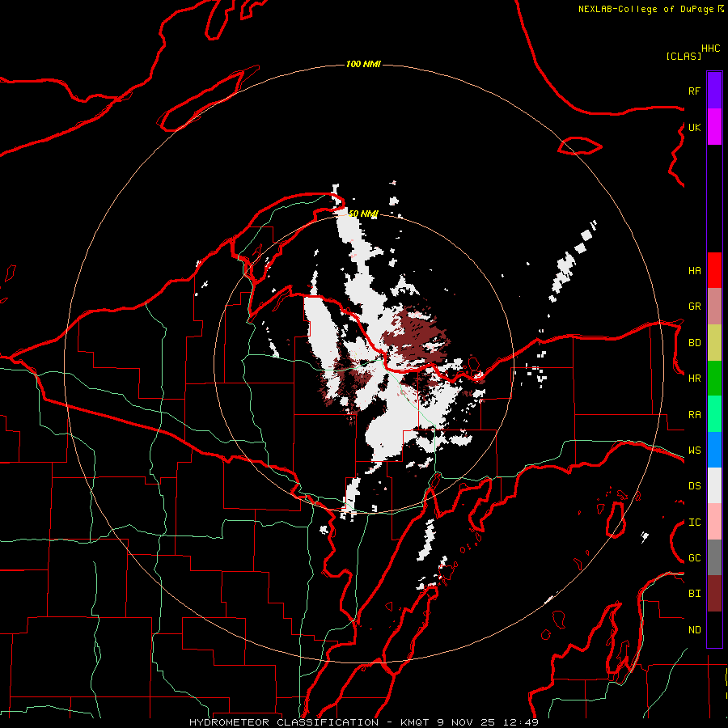Click the RF purple legend swatch
The image size is (728, 728).
tap(714, 91)
